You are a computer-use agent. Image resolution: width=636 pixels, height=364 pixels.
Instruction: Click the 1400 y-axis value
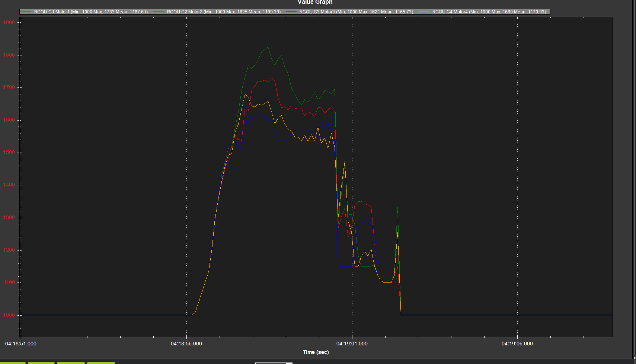[9, 185]
